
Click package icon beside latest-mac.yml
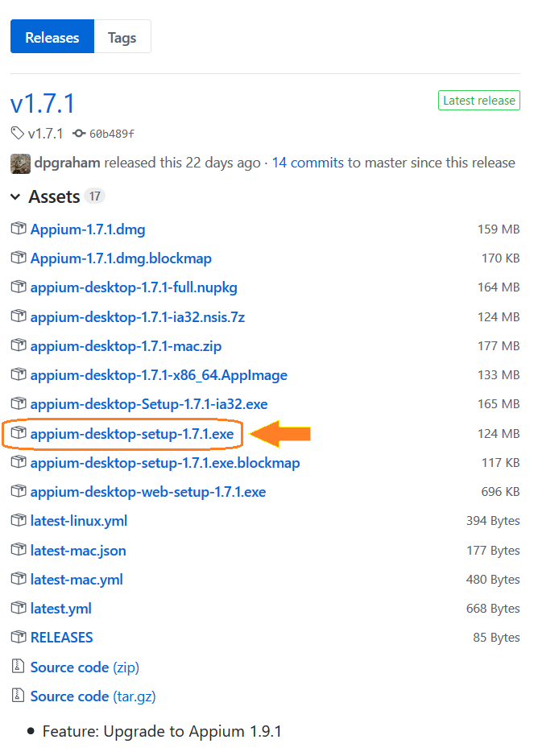19,579
